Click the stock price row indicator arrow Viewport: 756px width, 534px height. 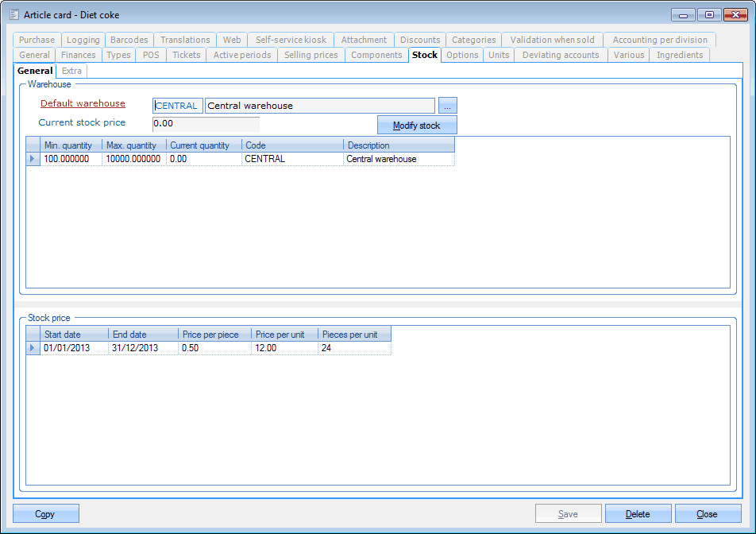33,348
